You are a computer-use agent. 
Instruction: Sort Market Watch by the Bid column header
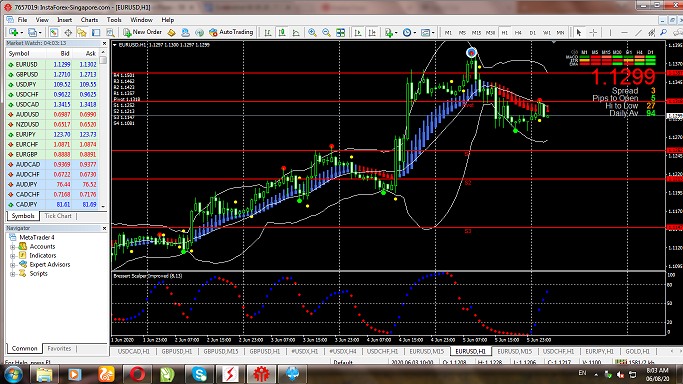[65, 54]
